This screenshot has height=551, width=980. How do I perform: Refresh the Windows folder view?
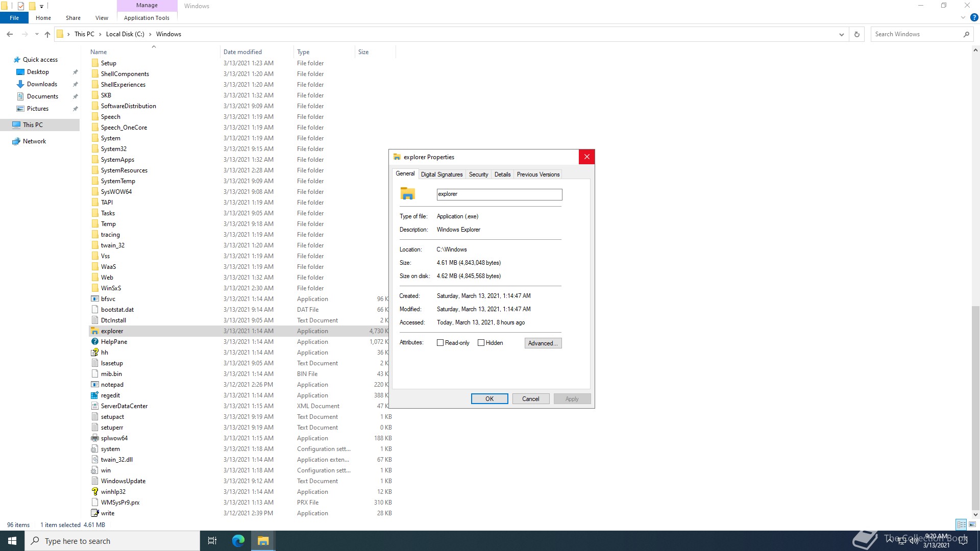pyautogui.click(x=857, y=34)
